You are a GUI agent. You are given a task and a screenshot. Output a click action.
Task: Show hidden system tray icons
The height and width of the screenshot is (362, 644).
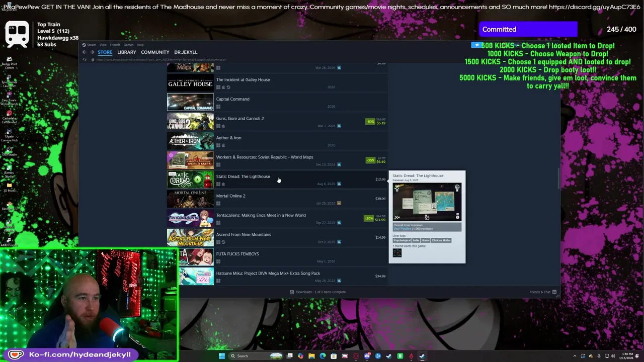575,356
